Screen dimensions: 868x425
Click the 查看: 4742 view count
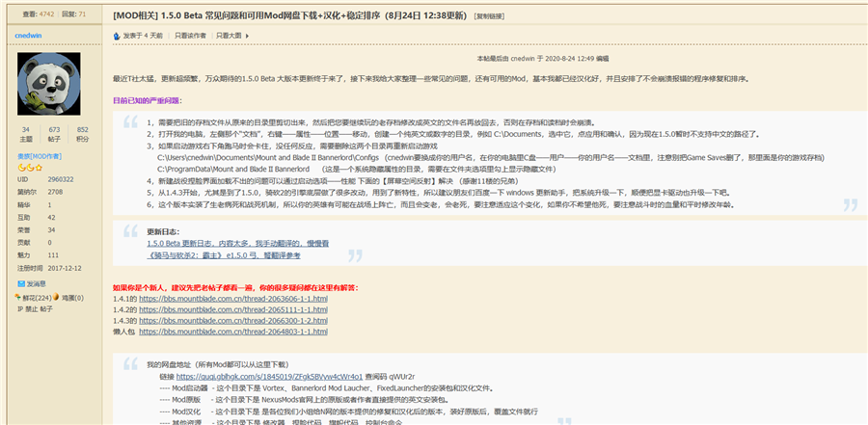(39, 14)
